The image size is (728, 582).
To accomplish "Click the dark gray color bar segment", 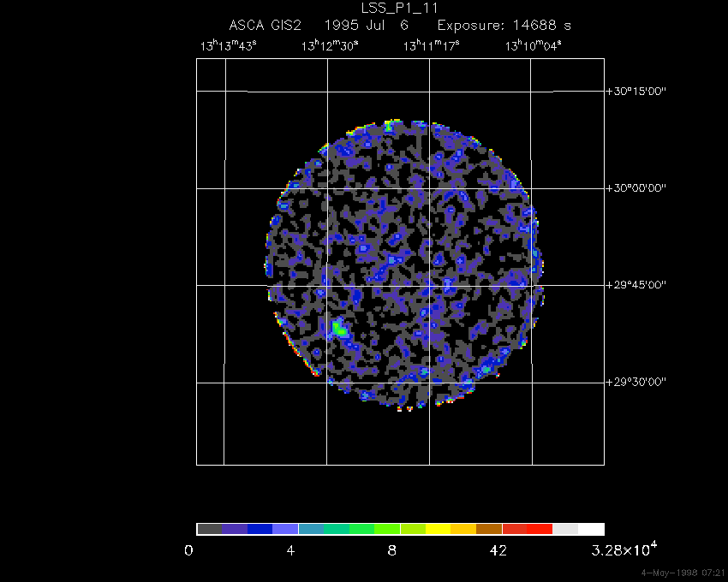I will click(210, 529).
